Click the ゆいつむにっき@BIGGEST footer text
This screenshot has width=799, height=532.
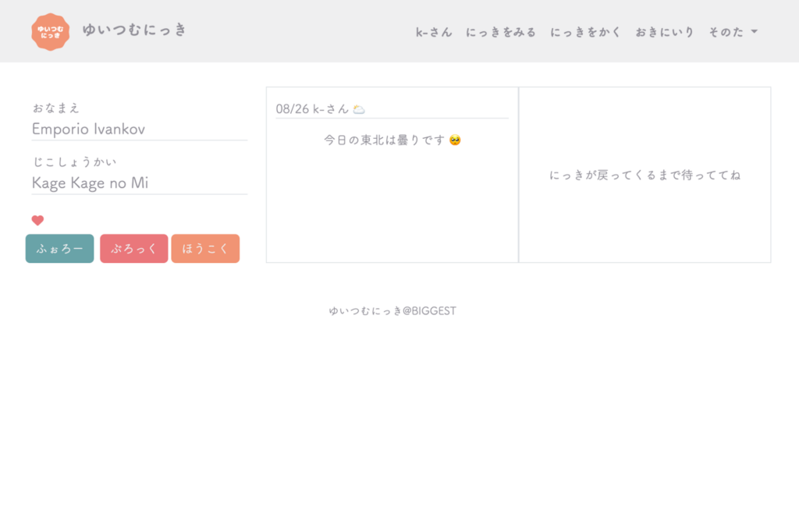click(392, 310)
